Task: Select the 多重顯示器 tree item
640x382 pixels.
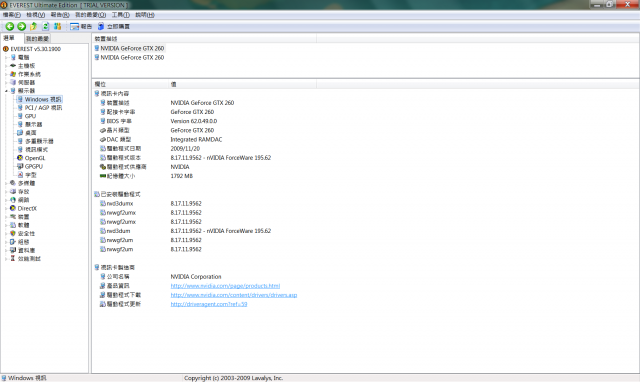Action: [39, 141]
